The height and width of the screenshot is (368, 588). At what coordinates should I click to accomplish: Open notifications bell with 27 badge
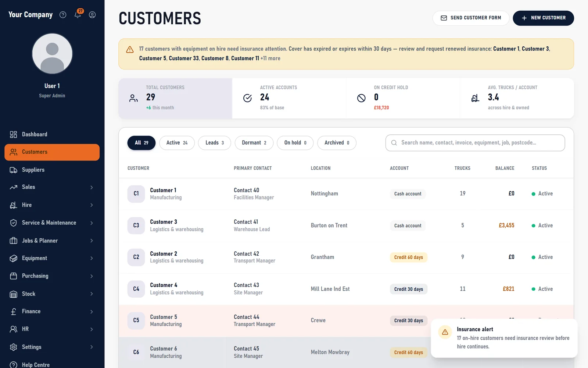(x=78, y=14)
